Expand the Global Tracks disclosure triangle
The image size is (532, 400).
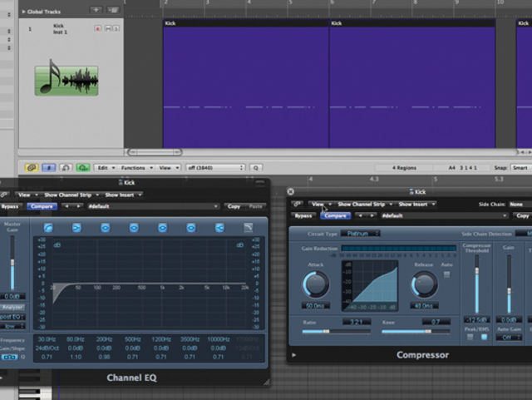coord(23,12)
